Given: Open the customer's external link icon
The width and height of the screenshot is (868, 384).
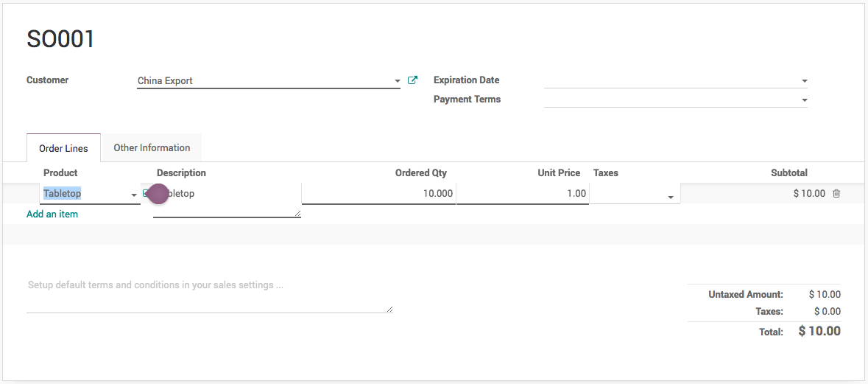Looking at the screenshot, I should pos(412,80).
